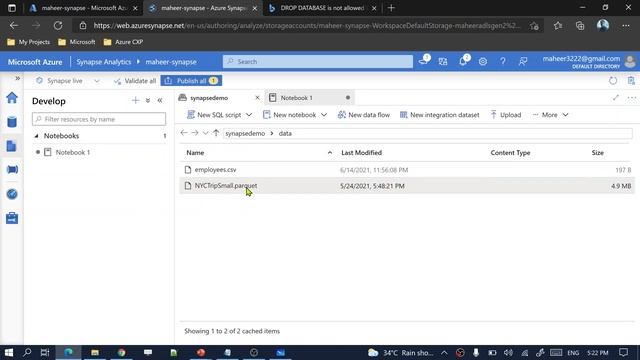Screen dimensions: 640x360
Task: Open the Manage hub toolbox icon
Action: click(12, 218)
